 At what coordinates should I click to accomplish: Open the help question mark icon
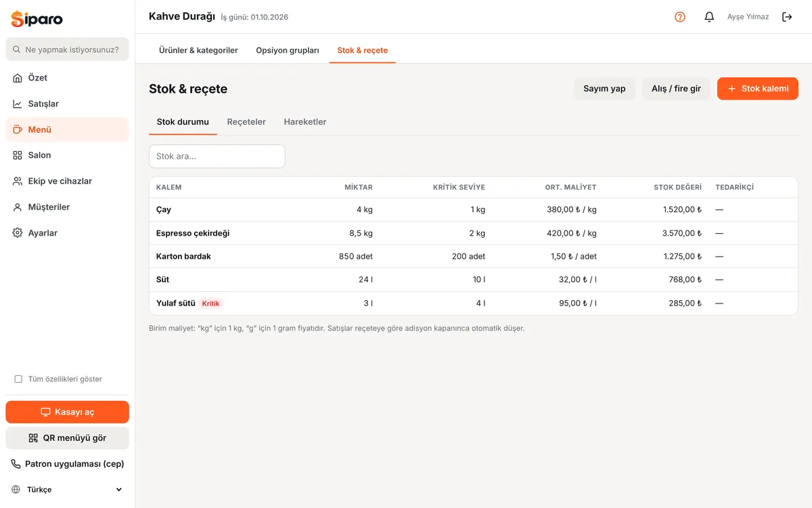pos(680,17)
